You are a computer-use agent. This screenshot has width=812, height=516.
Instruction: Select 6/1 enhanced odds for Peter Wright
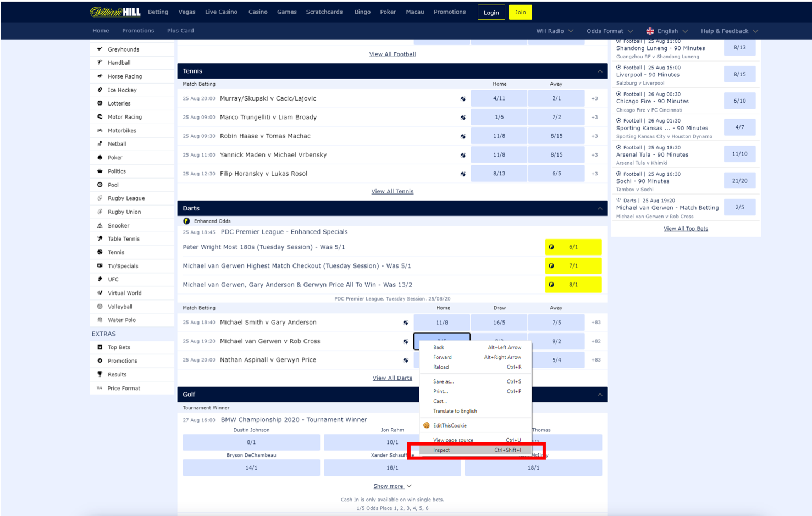pos(573,247)
